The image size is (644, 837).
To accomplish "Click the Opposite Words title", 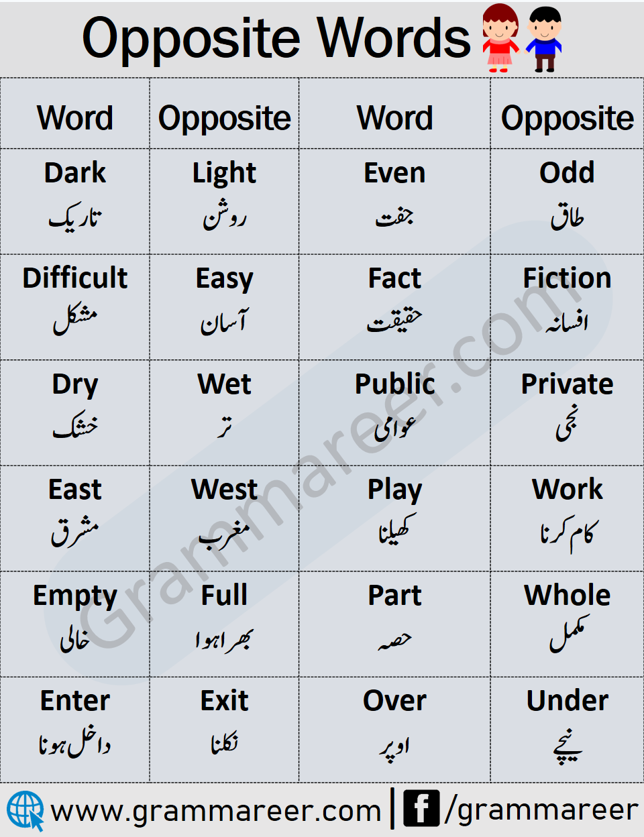I will coord(276,39).
